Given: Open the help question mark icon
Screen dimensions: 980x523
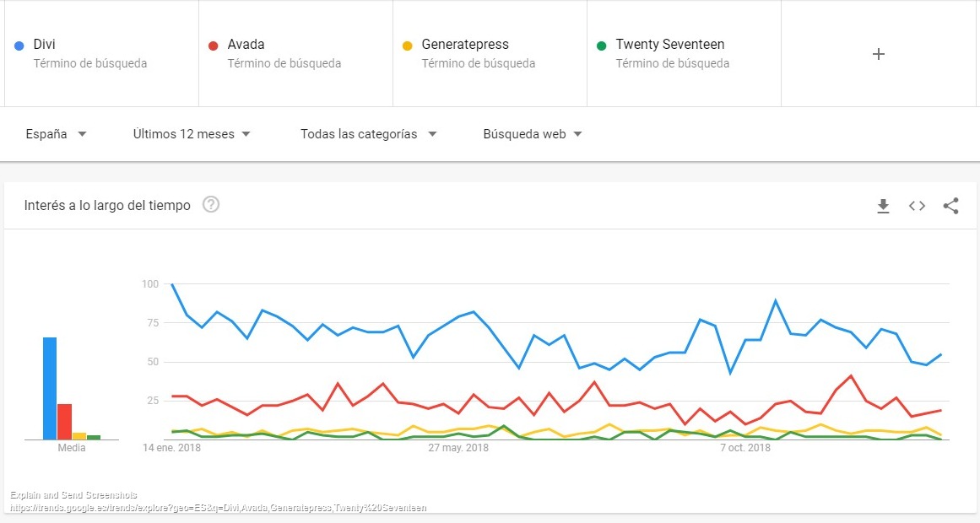Looking at the screenshot, I should (x=211, y=204).
